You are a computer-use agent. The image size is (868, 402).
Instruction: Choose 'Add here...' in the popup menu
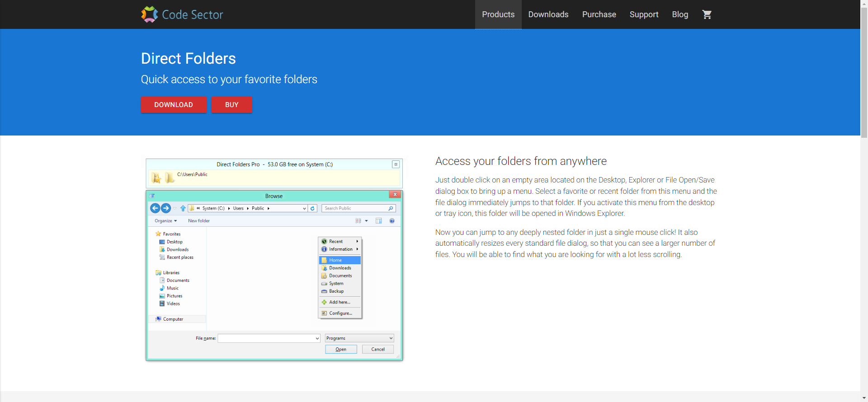tap(340, 302)
